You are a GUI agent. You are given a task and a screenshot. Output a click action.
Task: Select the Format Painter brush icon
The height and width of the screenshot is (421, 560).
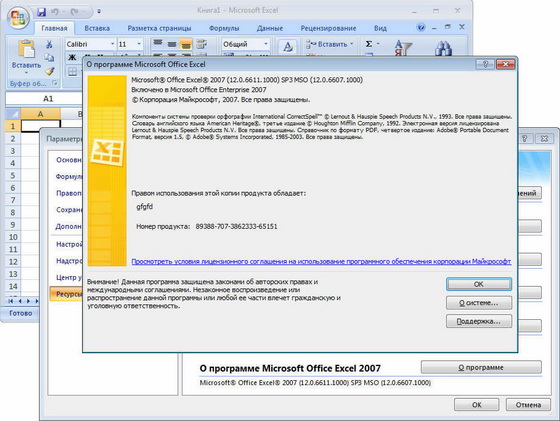point(50,71)
